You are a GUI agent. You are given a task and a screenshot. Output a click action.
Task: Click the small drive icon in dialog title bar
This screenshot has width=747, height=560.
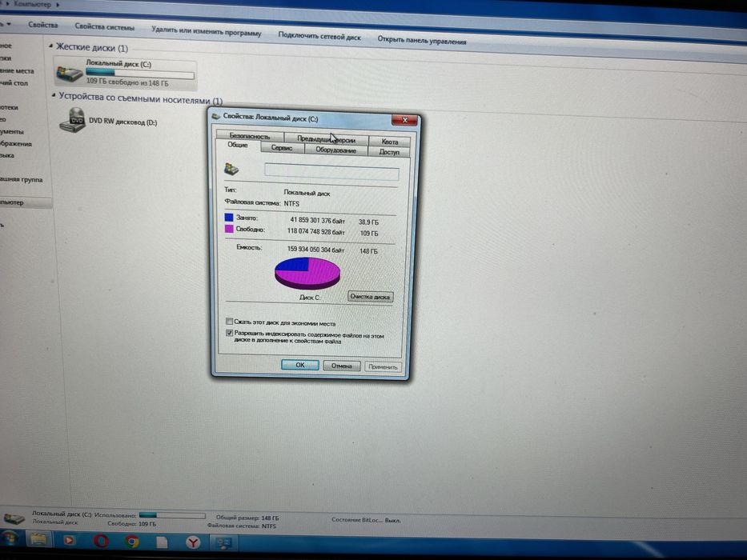[x=216, y=116]
